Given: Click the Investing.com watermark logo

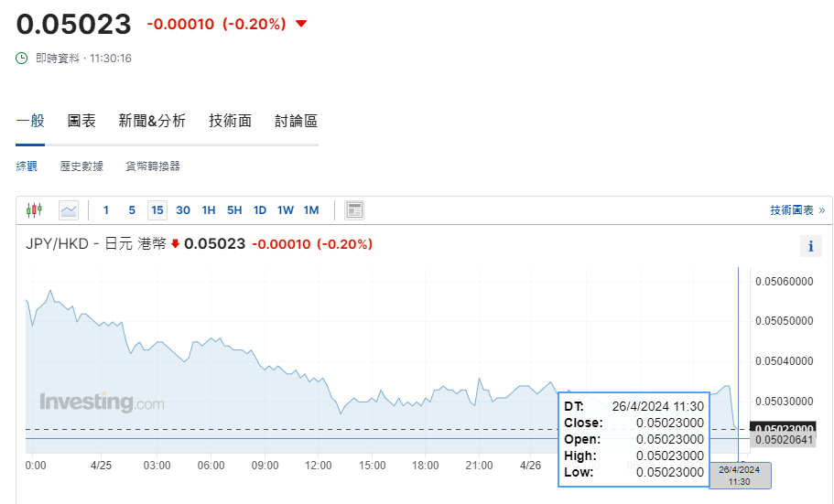Looking at the screenshot, I should [x=102, y=402].
